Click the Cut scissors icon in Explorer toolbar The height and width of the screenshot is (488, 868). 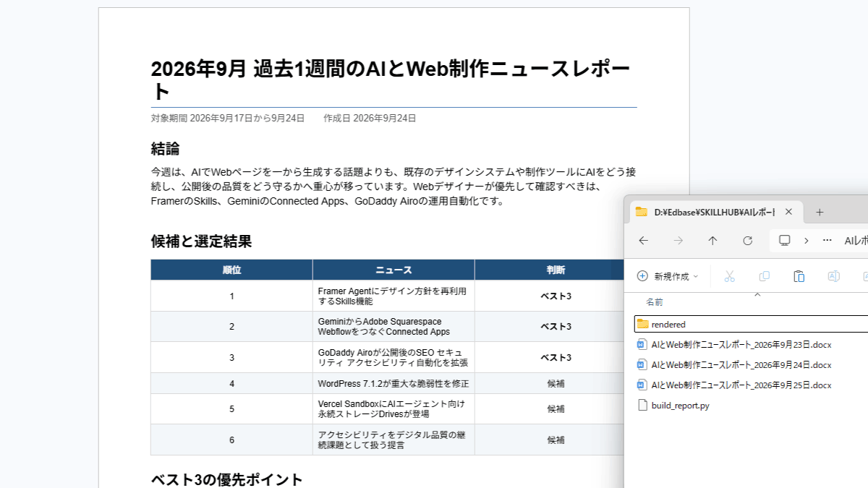point(729,276)
